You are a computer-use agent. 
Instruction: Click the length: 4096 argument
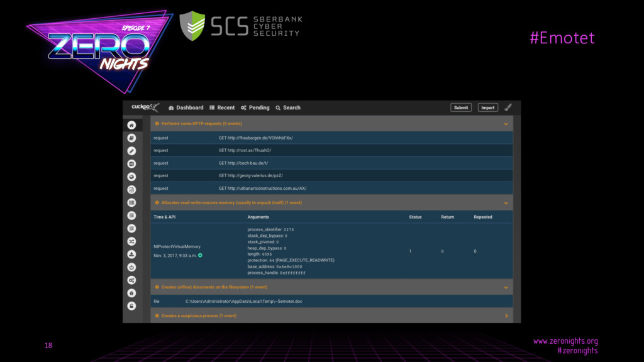260,254
